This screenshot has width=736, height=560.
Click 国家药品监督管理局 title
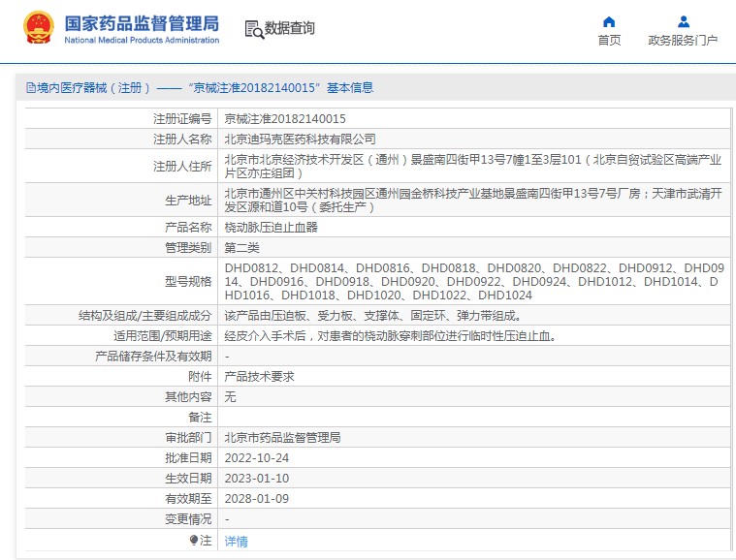(142, 23)
